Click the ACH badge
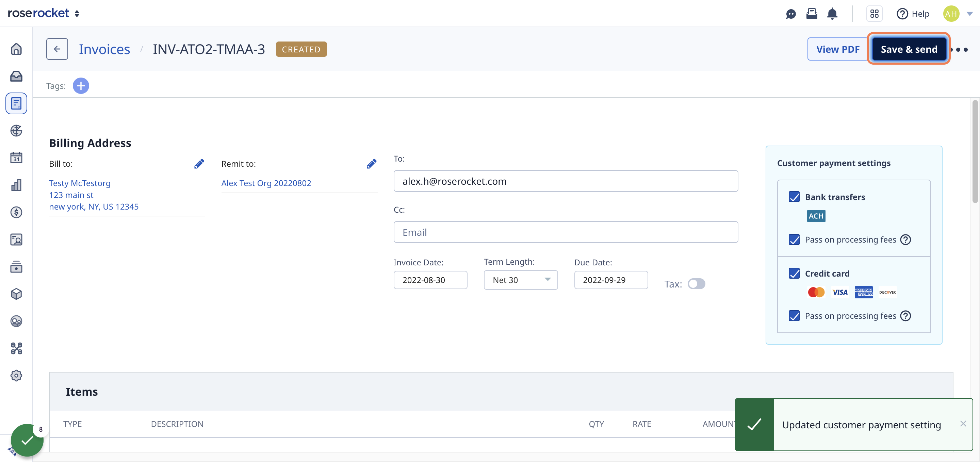980x462 pixels. tap(816, 216)
